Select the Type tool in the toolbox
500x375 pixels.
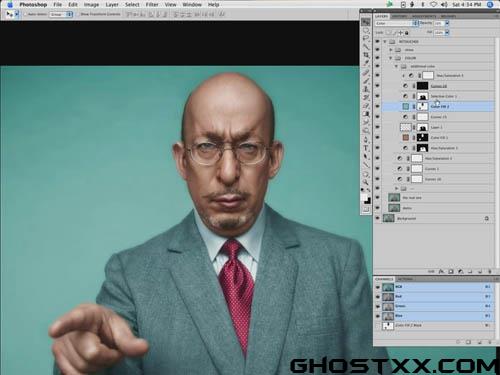coord(366,148)
